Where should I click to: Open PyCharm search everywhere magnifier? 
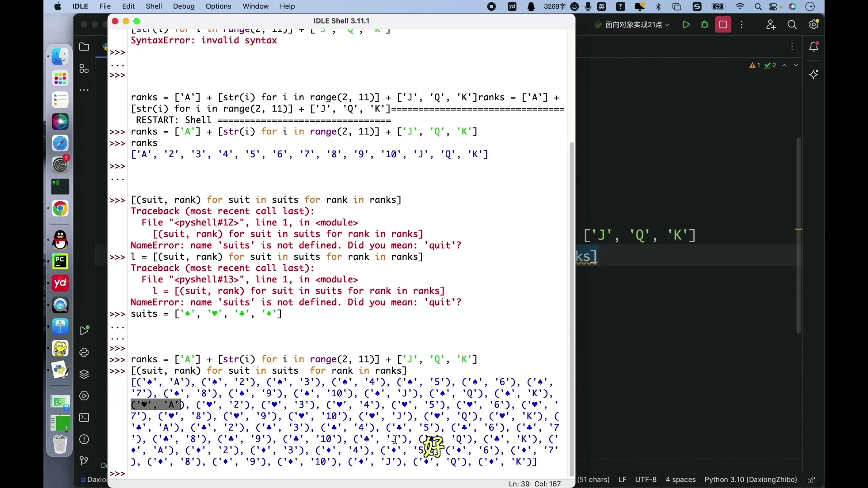[x=793, y=25]
